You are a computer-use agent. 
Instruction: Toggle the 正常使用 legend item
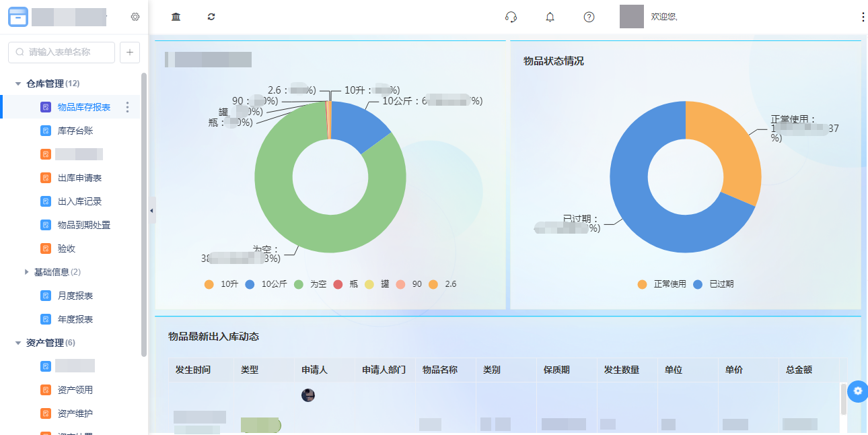662,284
